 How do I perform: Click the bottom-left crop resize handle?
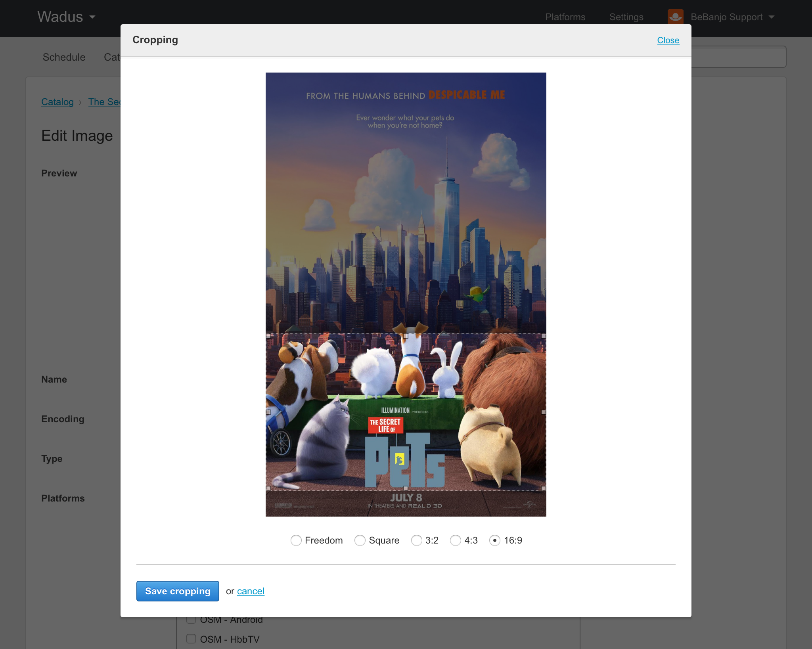[268, 488]
